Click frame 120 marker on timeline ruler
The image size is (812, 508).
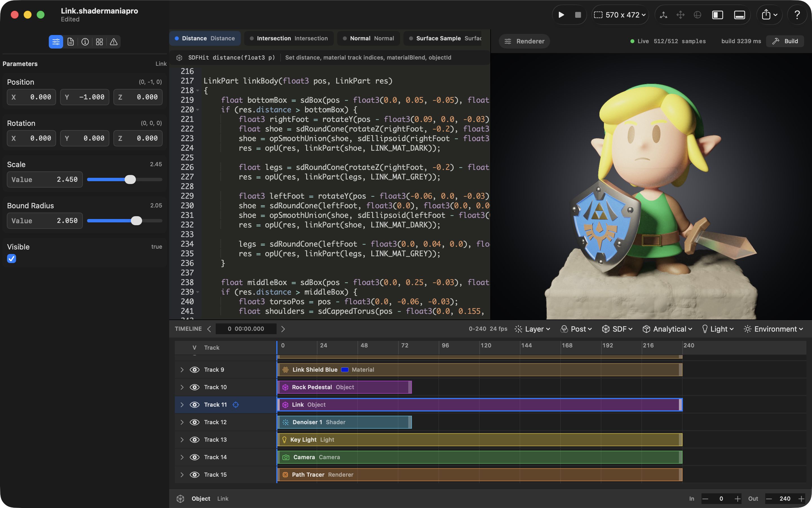pos(486,345)
